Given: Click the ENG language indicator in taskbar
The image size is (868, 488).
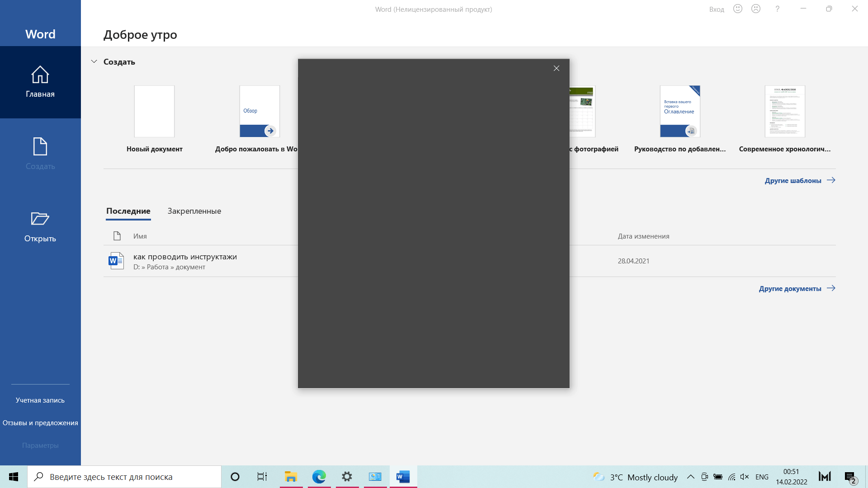Looking at the screenshot, I should pyautogui.click(x=762, y=476).
